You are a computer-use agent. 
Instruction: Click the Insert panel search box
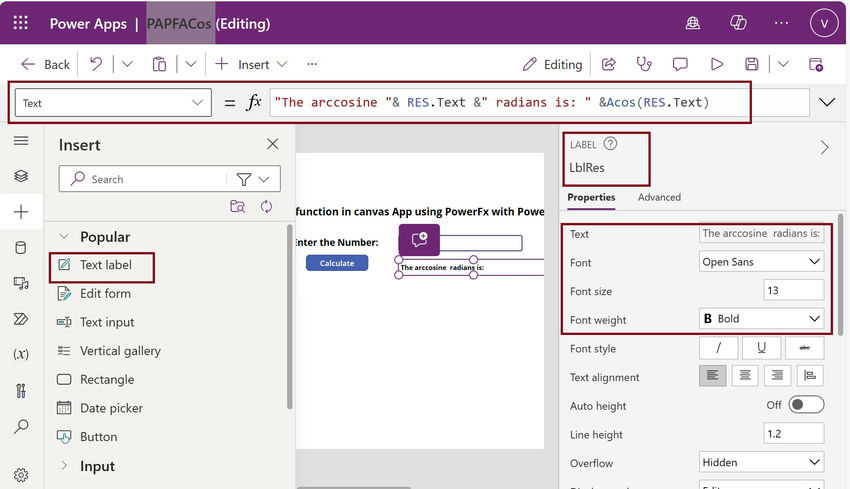click(142, 179)
